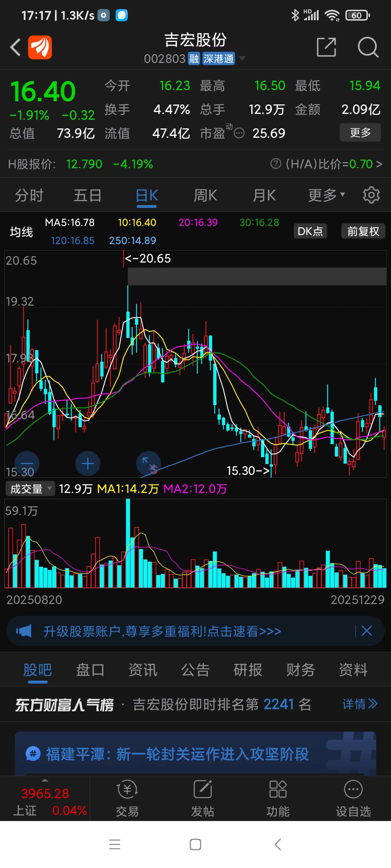Tap the Android back navigation button

click(278, 844)
